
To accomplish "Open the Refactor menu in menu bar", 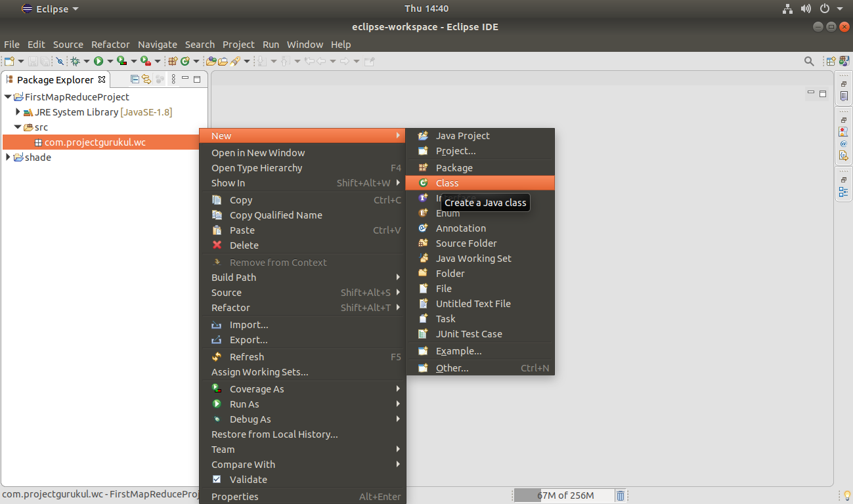I will click(x=110, y=45).
